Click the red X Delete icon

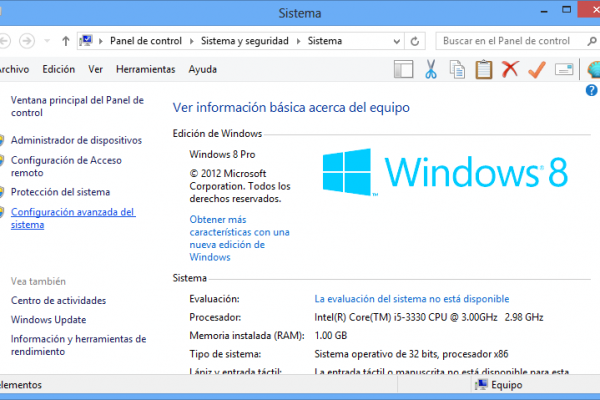(510, 69)
